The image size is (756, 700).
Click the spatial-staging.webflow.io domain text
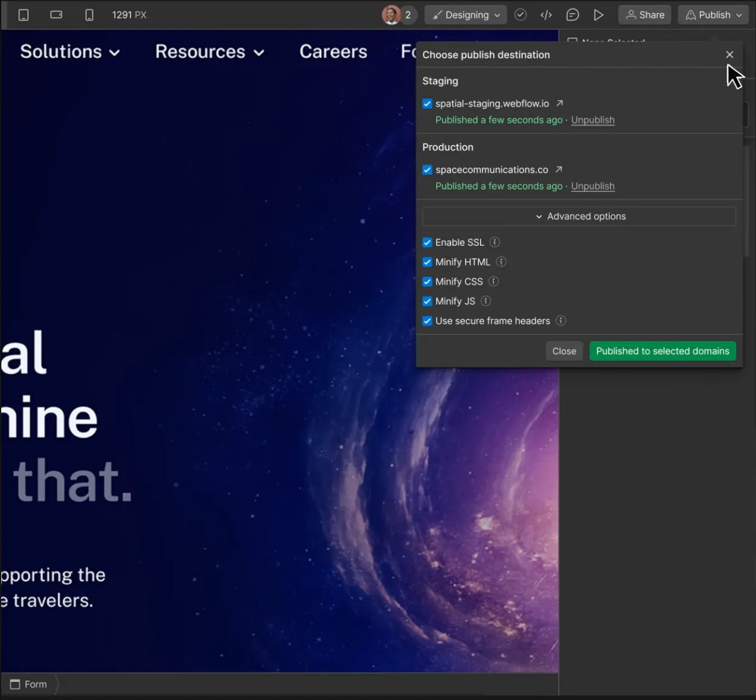tap(492, 104)
